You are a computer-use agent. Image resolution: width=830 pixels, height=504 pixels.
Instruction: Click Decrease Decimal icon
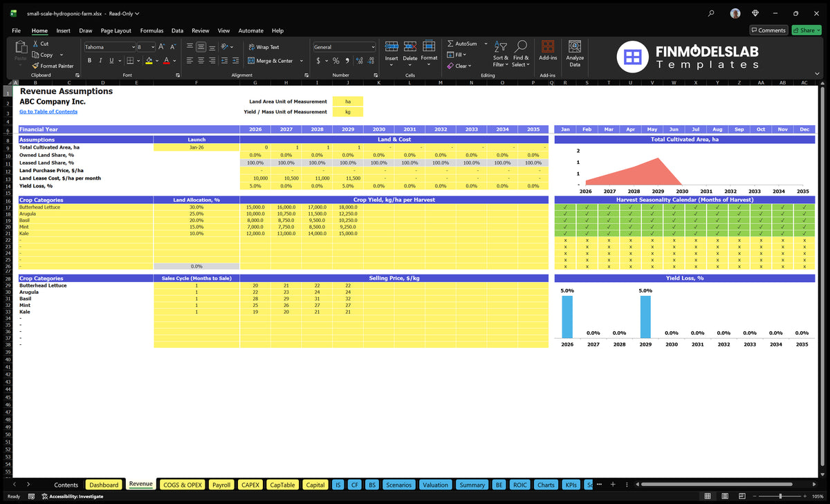point(371,61)
